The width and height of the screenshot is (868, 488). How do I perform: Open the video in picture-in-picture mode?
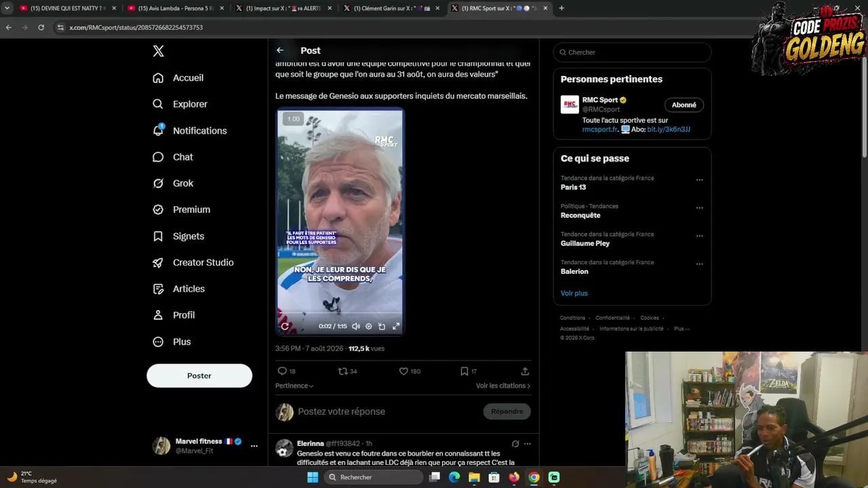[382, 326]
